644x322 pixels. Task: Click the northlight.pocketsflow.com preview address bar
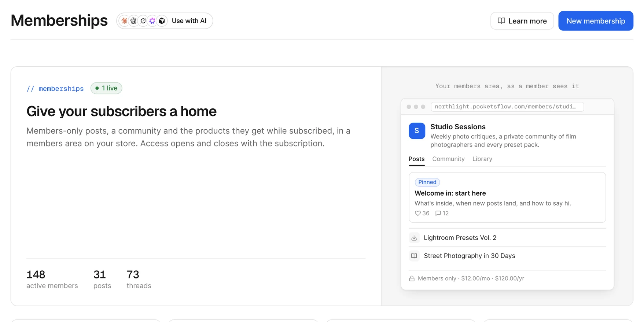tap(507, 107)
